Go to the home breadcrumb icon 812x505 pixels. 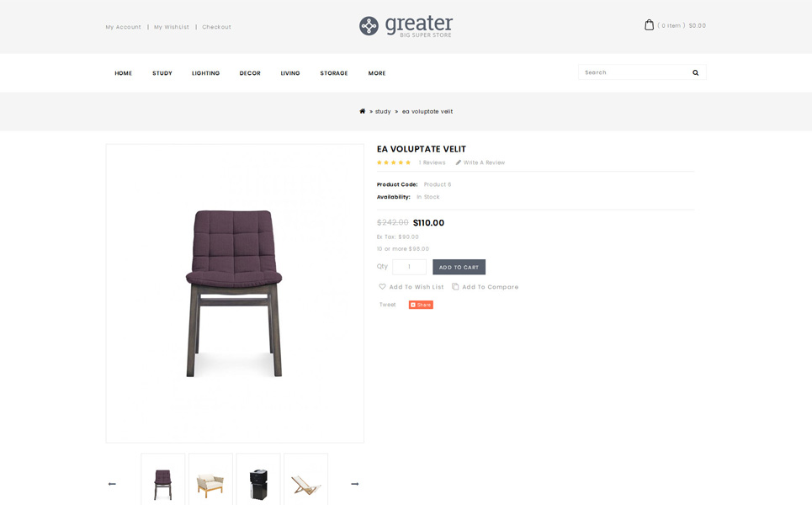coord(363,111)
